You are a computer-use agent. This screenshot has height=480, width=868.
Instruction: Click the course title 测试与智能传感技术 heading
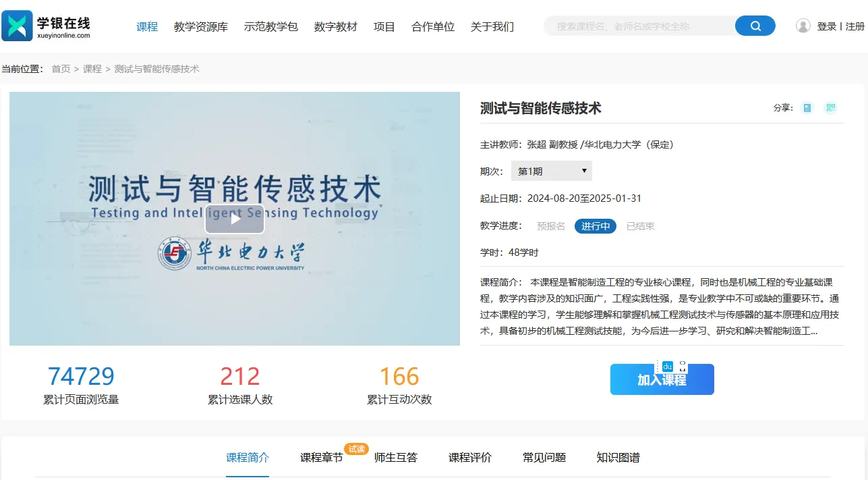click(541, 108)
